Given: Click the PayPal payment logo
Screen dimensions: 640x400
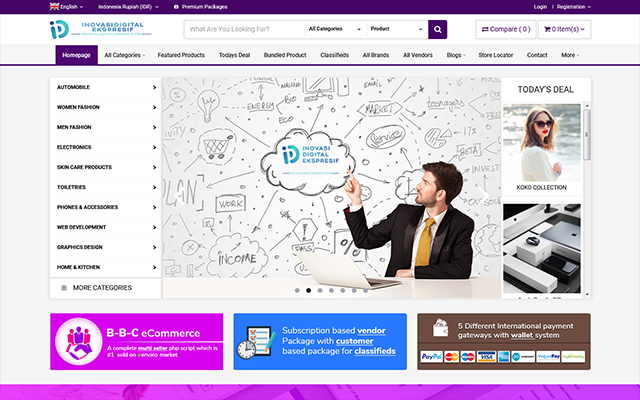Looking at the screenshot, I should pos(432,356).
